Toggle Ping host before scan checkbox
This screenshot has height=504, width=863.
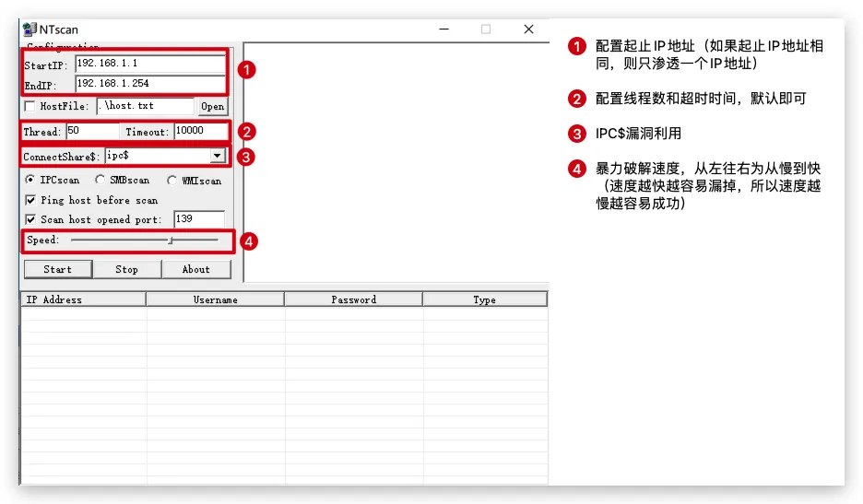[30, 200]
